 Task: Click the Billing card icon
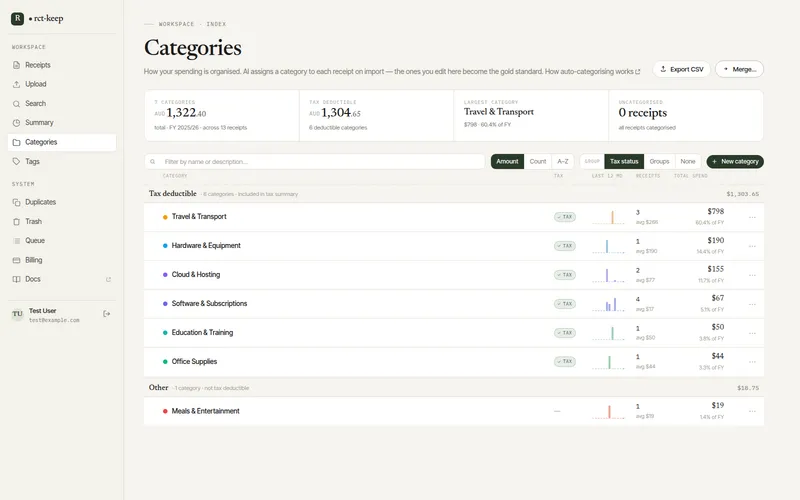16,260
